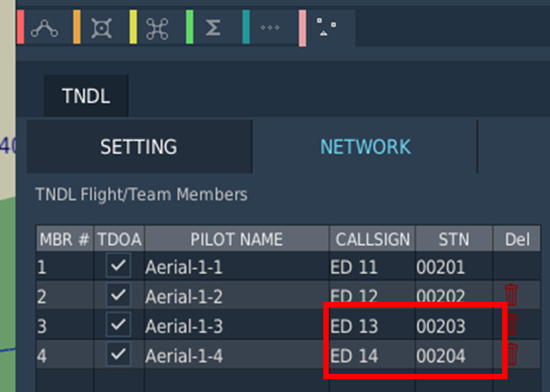Select the formation dots icon with pink marker
Viewport: 550px width, 392px height.
click(326, 28)
